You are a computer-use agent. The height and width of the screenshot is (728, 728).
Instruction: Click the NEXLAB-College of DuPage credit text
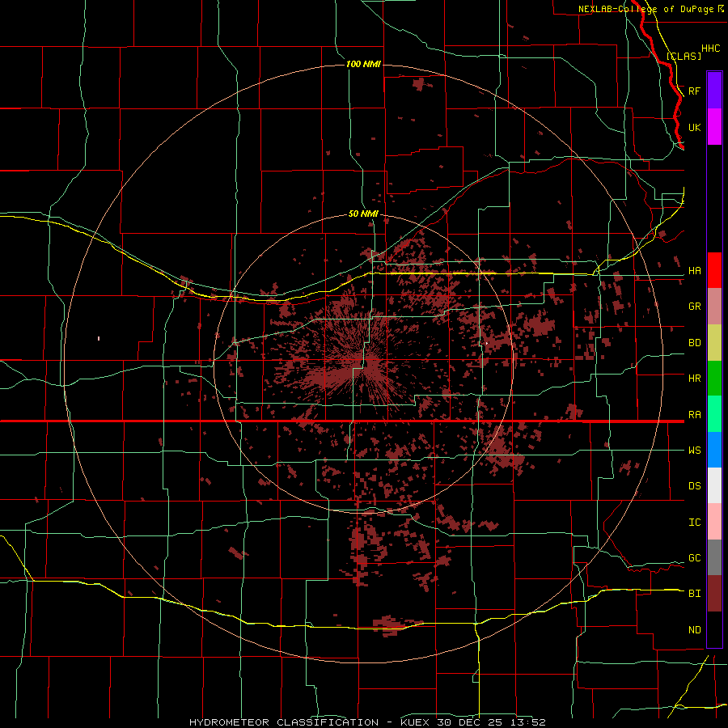coord(645,9)
